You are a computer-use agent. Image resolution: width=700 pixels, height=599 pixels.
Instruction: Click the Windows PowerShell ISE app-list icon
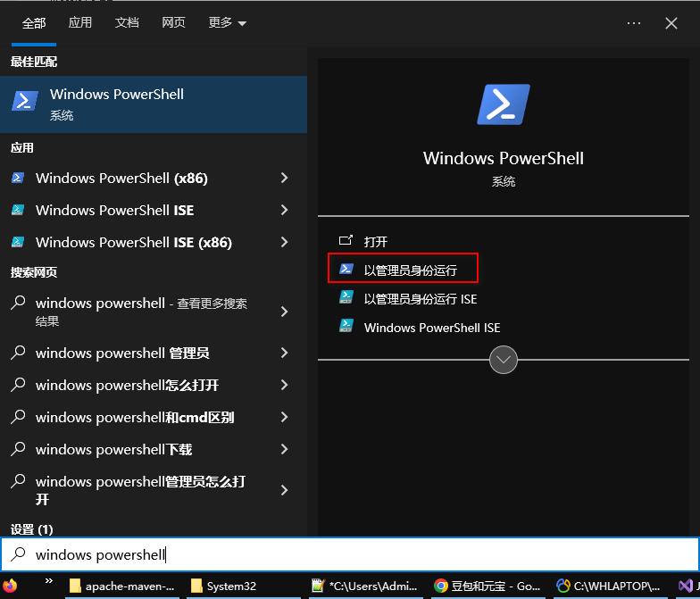(x=18, y=210)
